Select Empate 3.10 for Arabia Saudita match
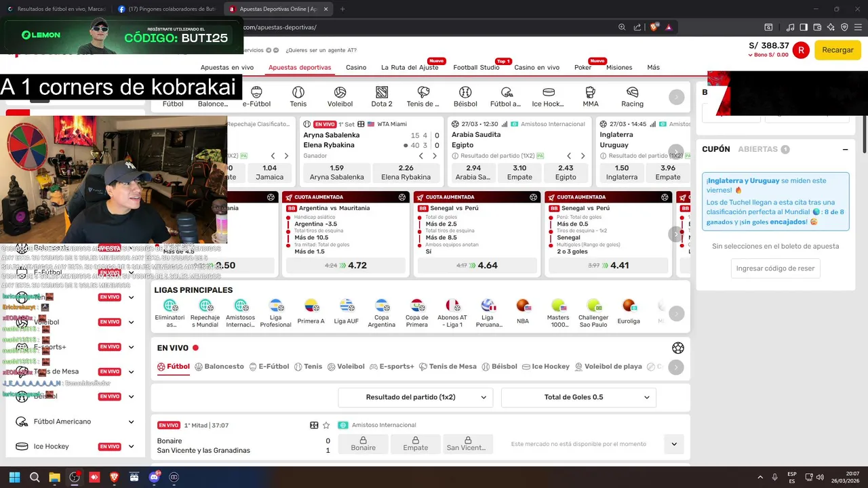 519,173
